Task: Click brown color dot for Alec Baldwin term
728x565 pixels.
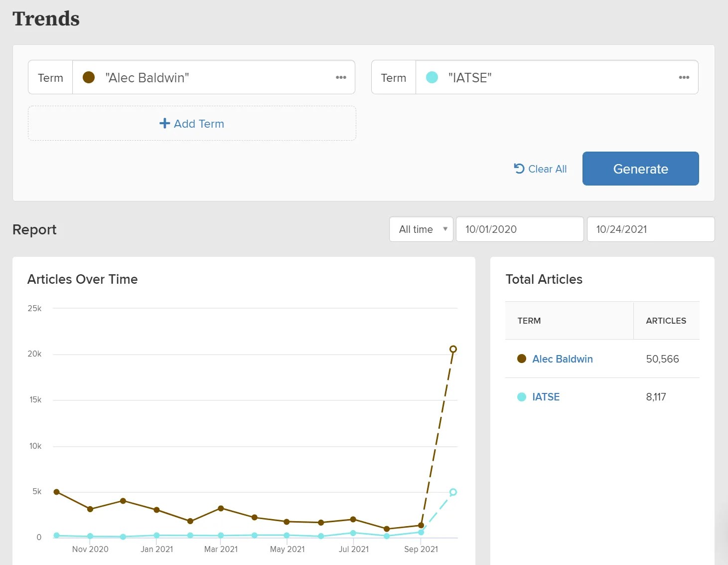Action: [89, 77]
